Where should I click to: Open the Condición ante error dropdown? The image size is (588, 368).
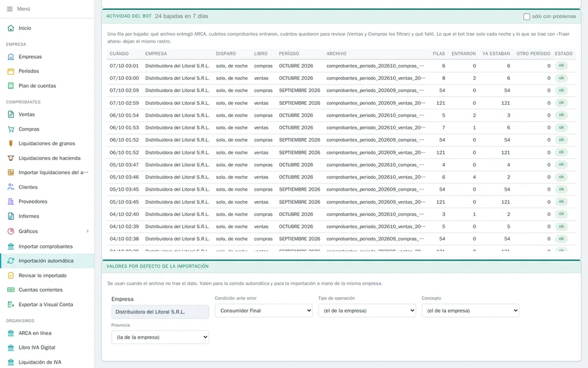click(263, 310)
